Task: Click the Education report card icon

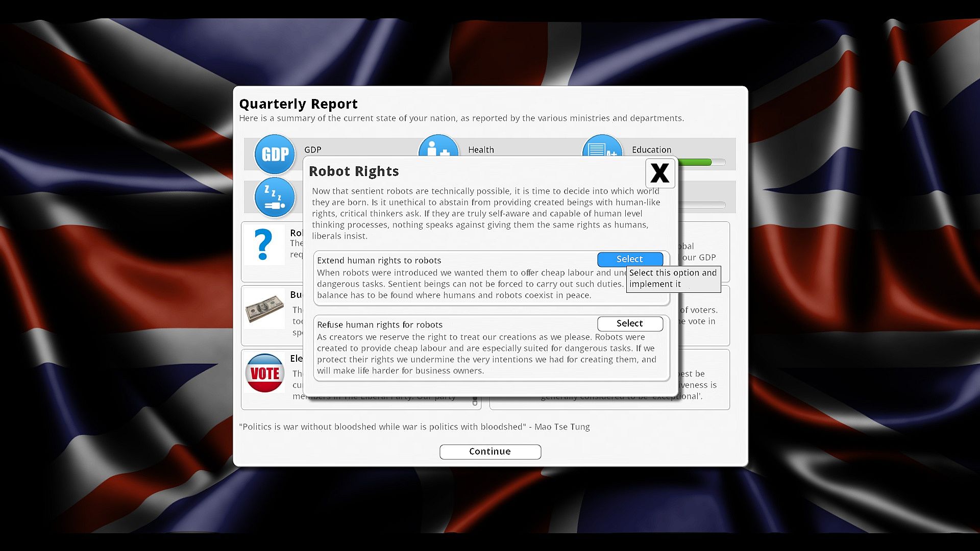Action: click(x=602, y=146)
